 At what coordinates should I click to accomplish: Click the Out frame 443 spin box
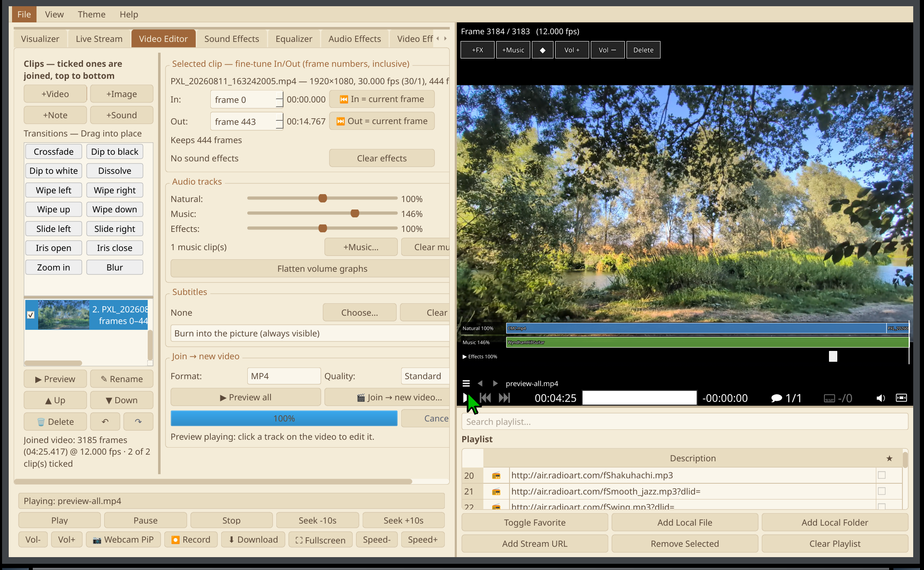[x=246, y=122]
